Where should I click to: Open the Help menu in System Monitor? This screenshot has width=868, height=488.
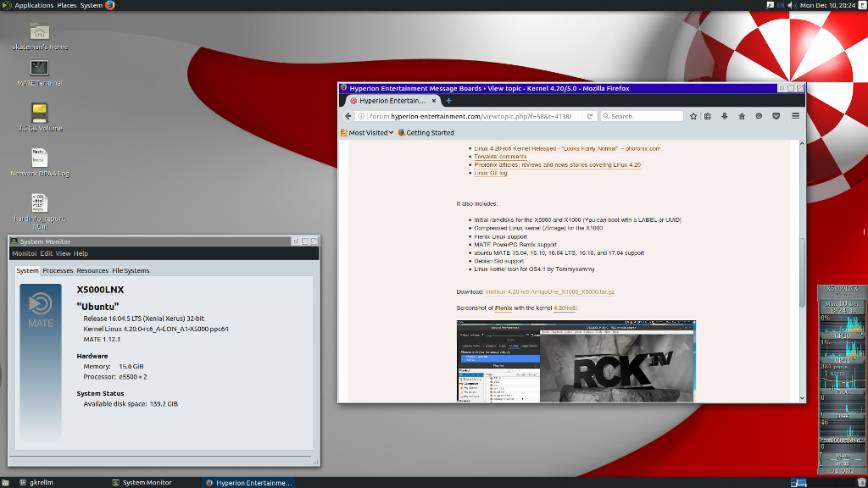81,253
